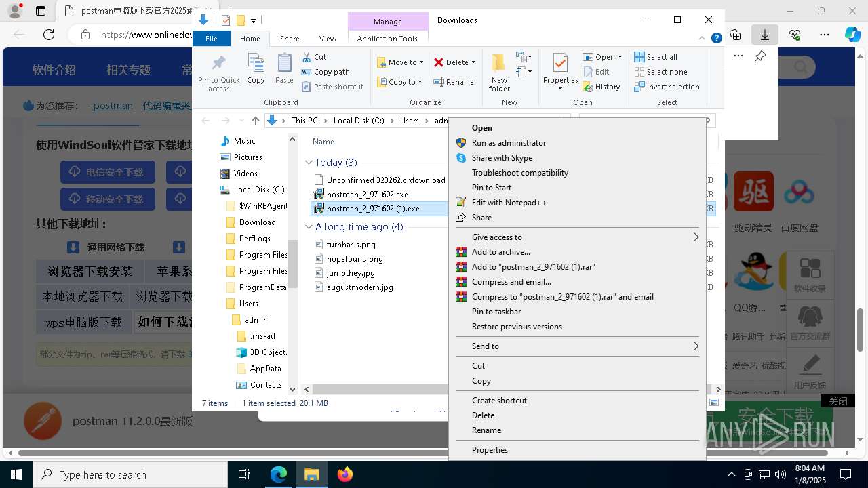The width and height of the screenshot is (868, 488).
Task: Click the Edge refresh icon
Action: (48, 34)
